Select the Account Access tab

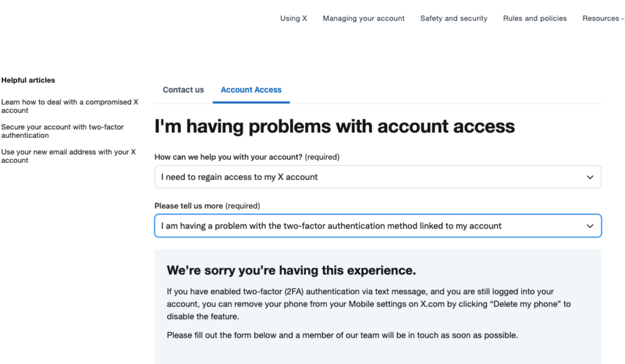click(251, 90)
